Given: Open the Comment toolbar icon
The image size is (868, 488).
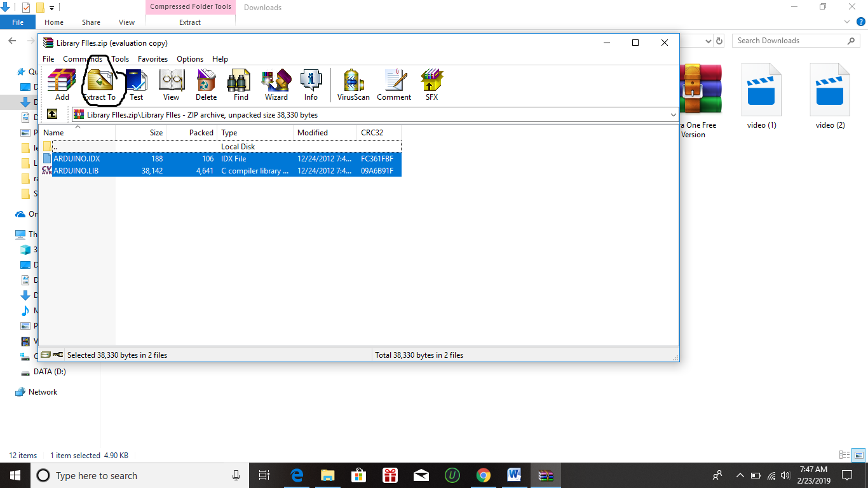Looking at the screenshot, I should point(394,85).
